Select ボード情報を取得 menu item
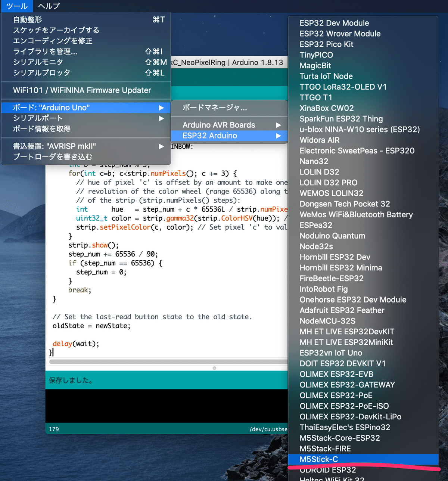Viewport: 448px width, 481px height. coord(86,129)
